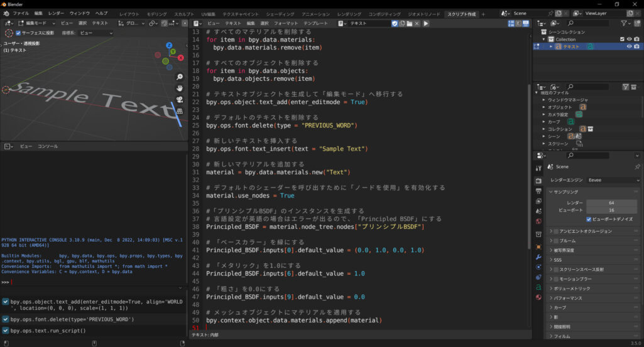Enable the アンビエントオクルージョン checkbox

556,232
